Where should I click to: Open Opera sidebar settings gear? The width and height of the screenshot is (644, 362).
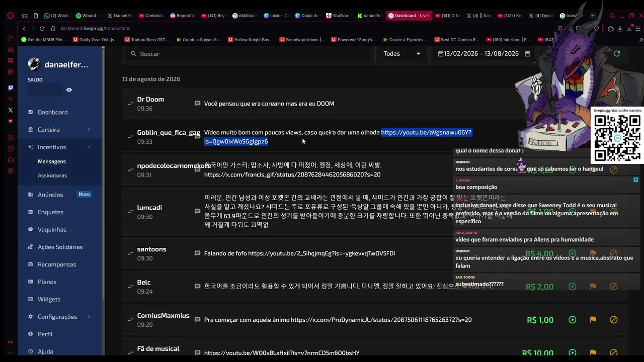pyautogui.click(x=11, y=171)
